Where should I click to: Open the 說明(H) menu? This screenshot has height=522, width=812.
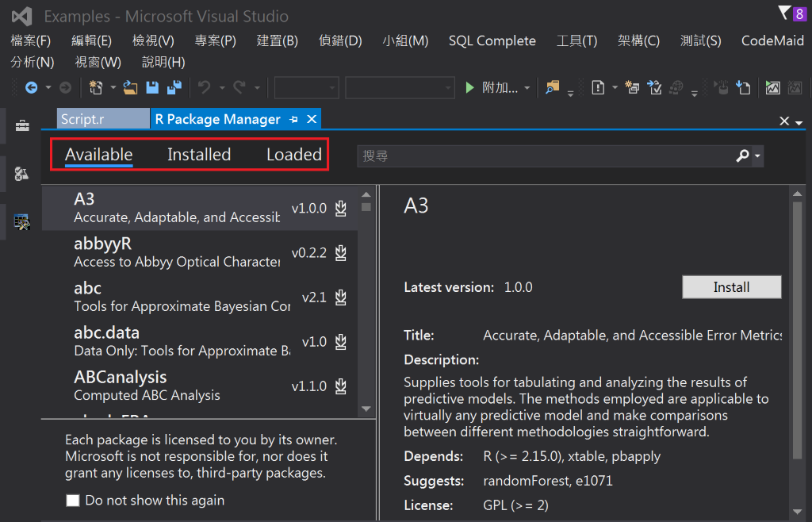click(x=163, y=62)
